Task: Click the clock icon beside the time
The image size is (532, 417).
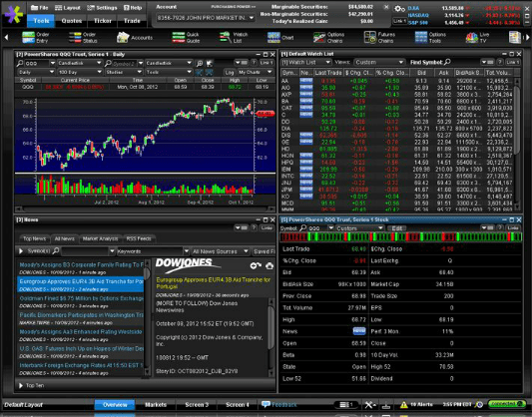Action: pyautogui.click(x=479, y=404)
